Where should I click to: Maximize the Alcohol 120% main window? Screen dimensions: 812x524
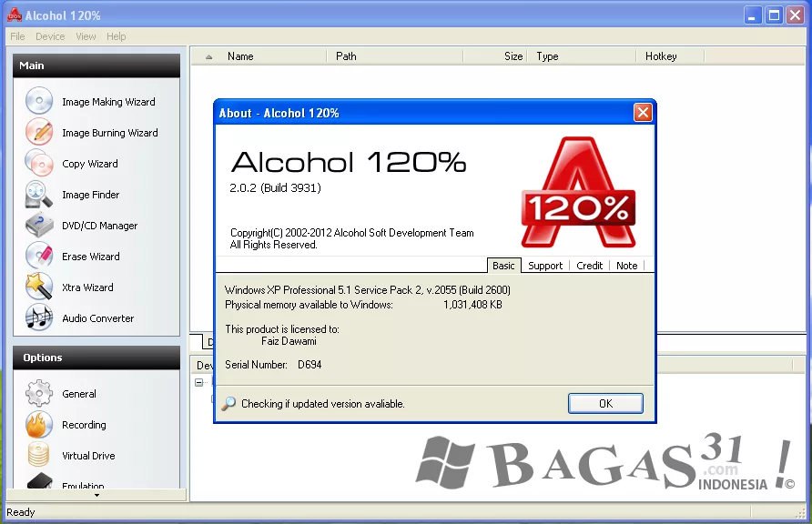(774, 15)
